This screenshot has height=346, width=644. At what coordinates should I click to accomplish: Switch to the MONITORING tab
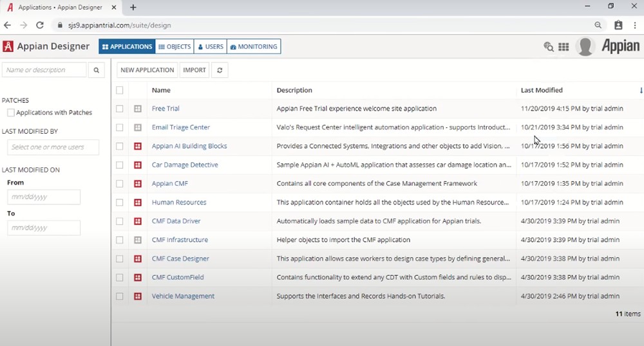click(253, 47)
